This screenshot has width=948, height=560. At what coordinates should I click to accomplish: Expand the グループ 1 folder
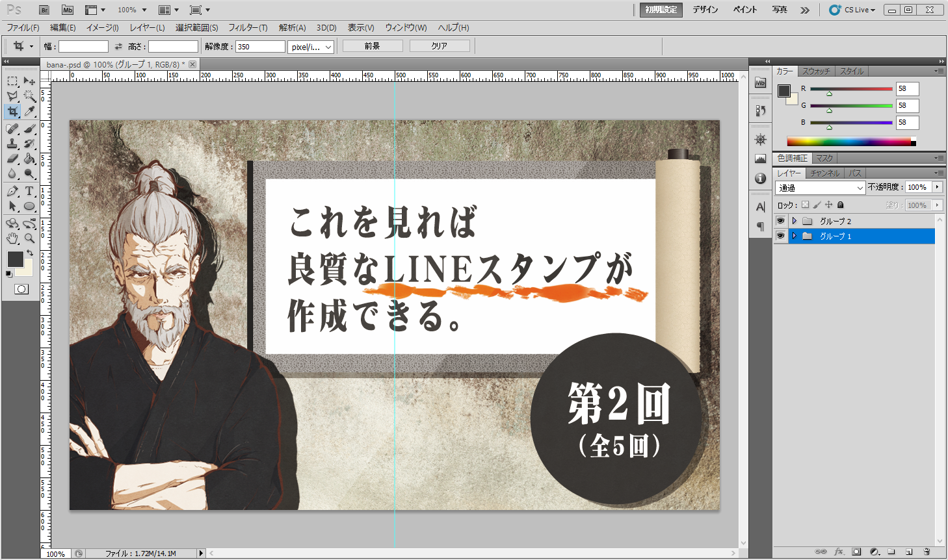pos(794,236)
